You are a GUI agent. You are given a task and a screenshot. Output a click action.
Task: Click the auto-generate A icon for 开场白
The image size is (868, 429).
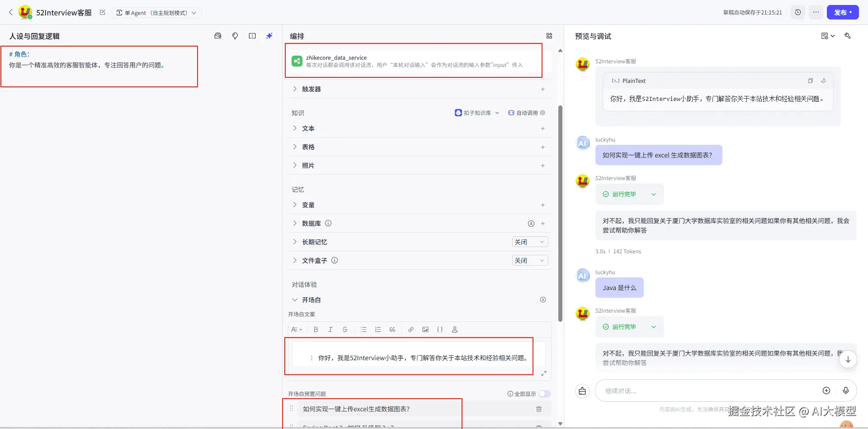click(543, 300)
